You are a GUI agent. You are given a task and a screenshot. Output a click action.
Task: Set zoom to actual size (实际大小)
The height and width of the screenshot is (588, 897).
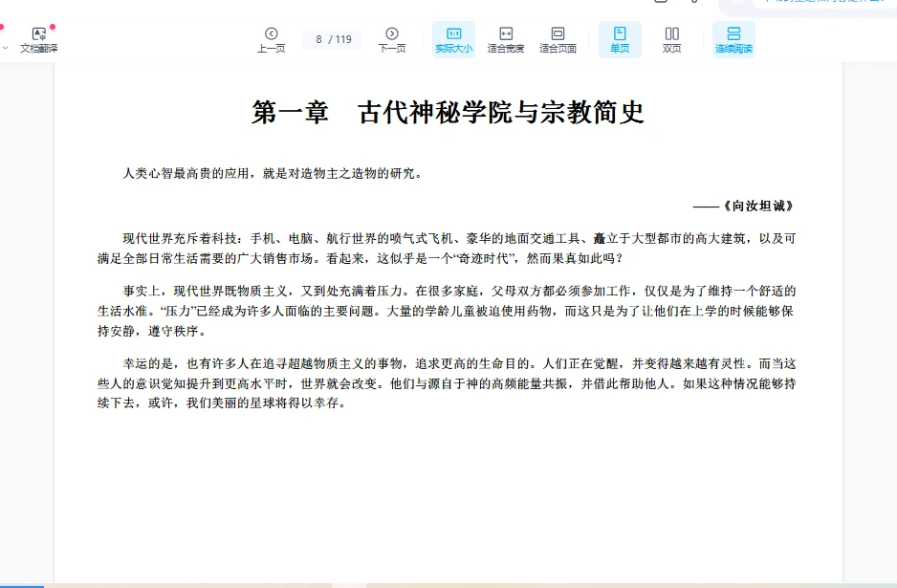coord(453,39)
